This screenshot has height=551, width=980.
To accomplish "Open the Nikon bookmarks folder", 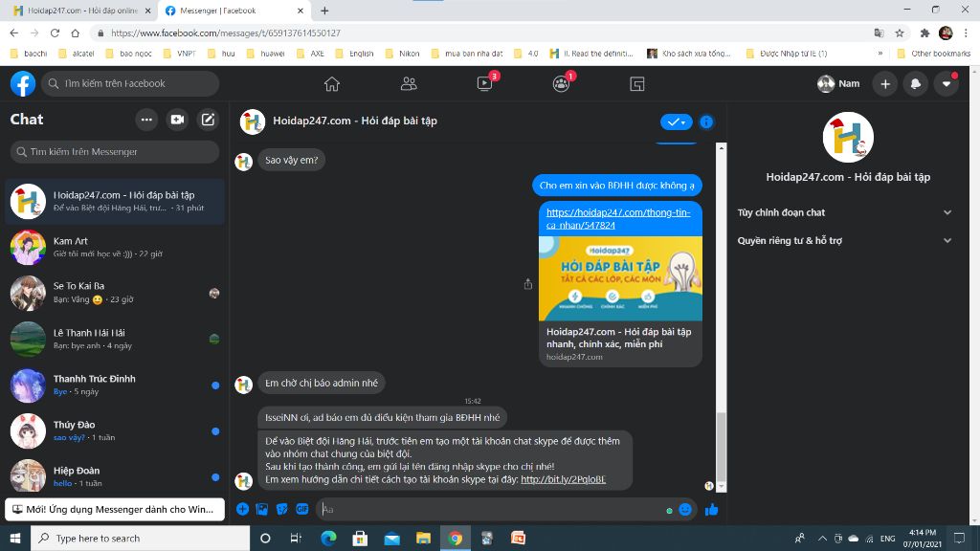I will click(x=402, y=54).
